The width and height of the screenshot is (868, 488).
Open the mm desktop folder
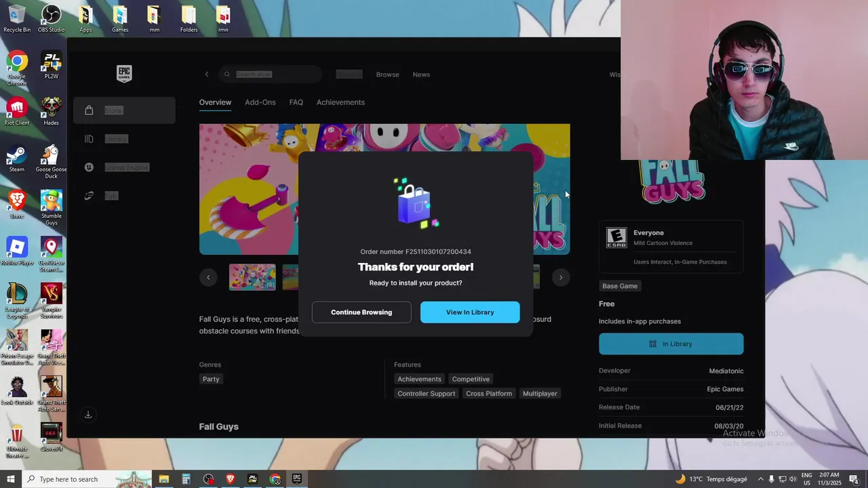click(x=155, y=19)
